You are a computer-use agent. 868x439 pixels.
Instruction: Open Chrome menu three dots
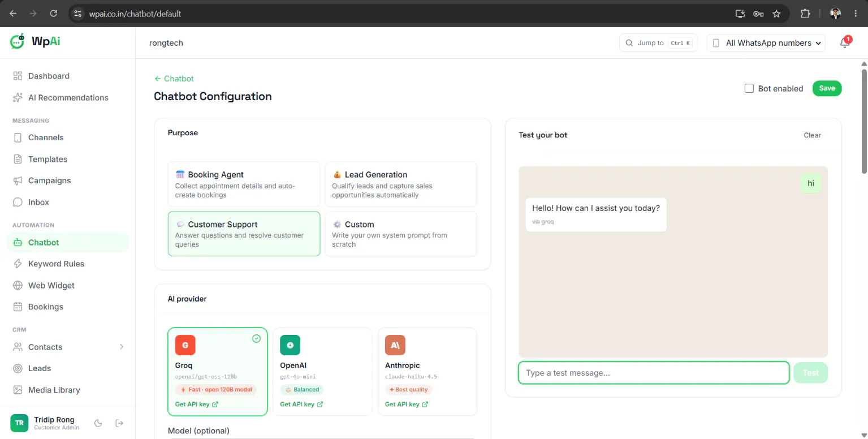[x=855, y=14]
